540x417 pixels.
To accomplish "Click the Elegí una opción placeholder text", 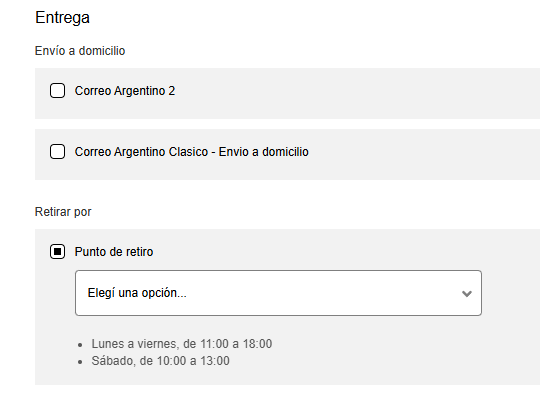I will 137,293.
